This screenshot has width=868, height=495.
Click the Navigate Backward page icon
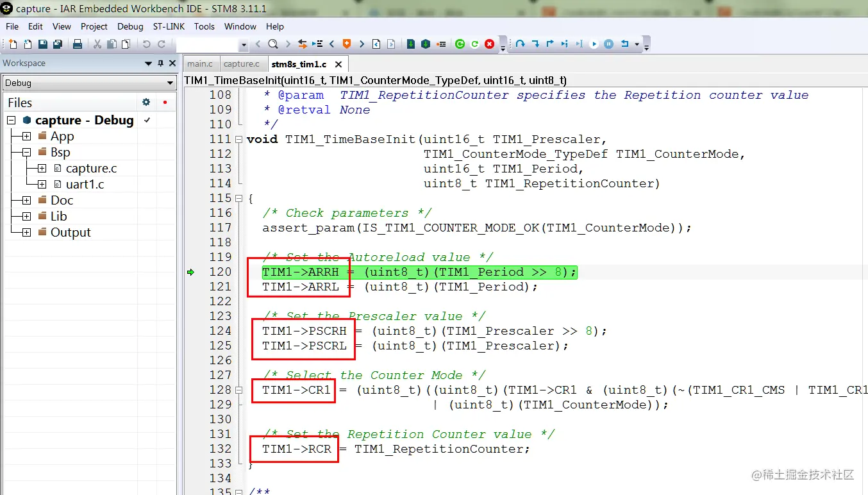click(x=376, y=44)
